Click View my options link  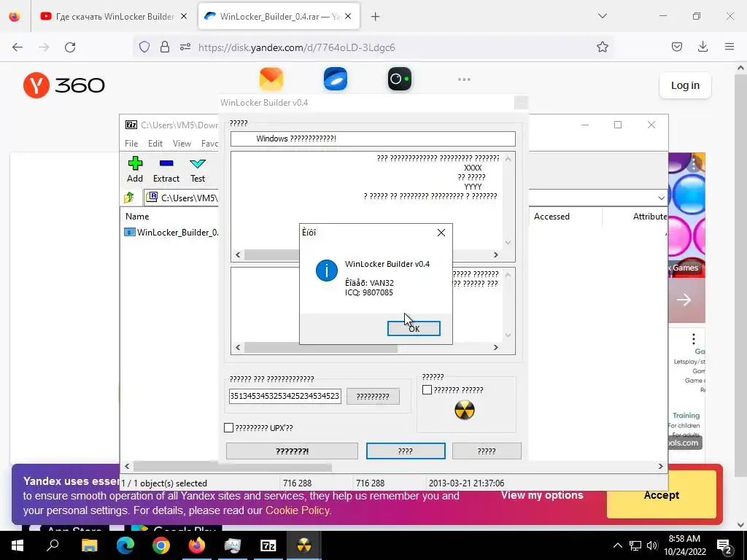point(542,495)
